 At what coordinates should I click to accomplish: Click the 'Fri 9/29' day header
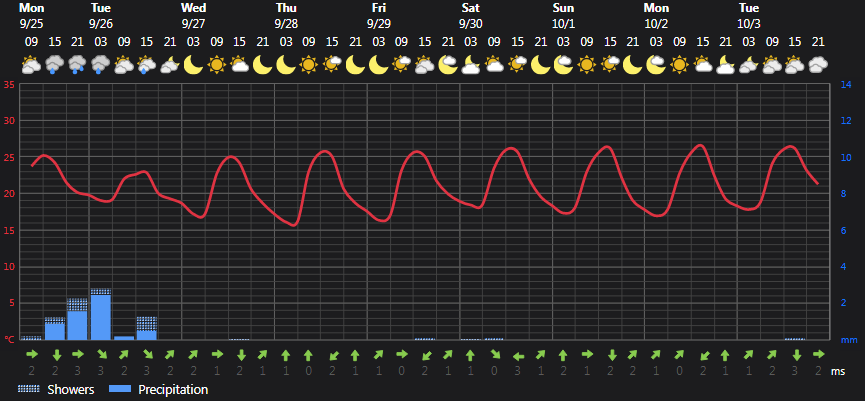[x=378, y=16]
